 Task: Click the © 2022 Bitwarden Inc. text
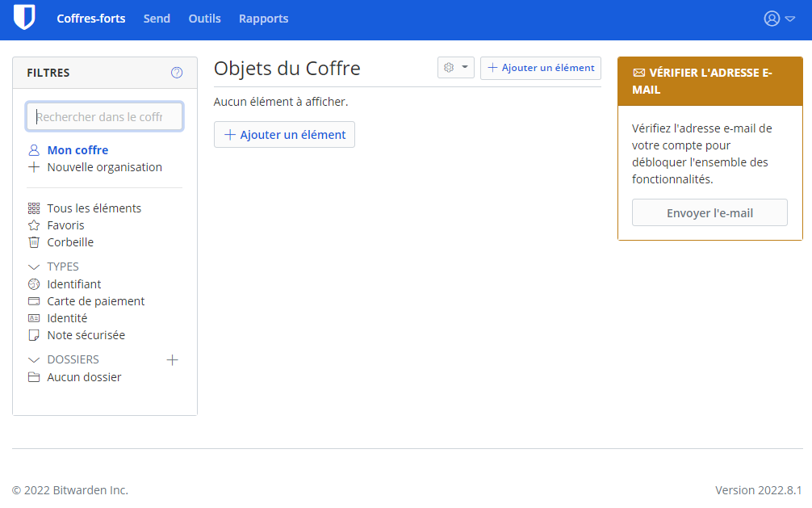click(x=70, y=490)
